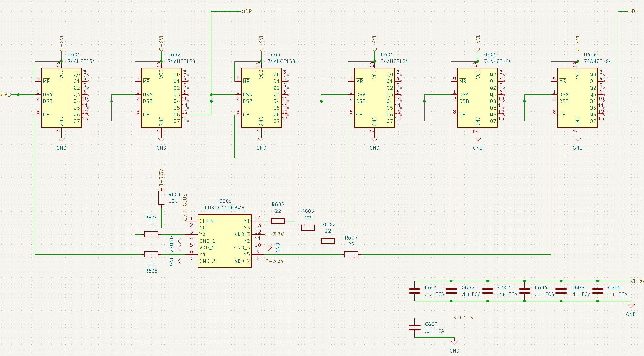Click the R601 10k resistor symbol
Screen dimensions: 644x356
click(161, 198)
